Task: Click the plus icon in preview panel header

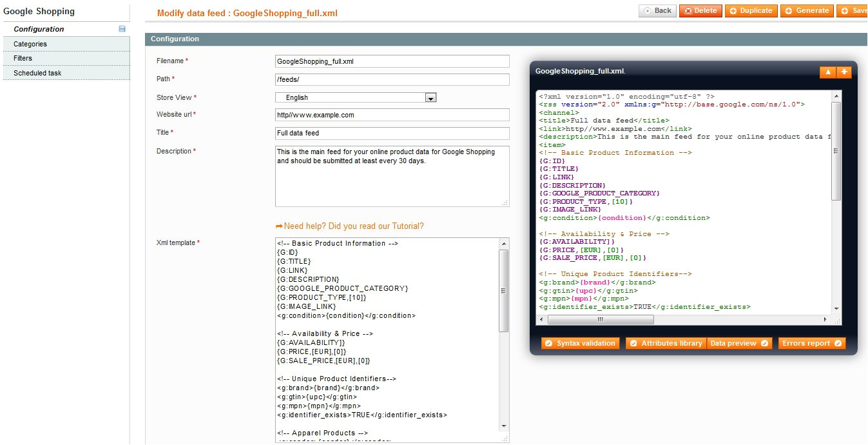Action: pos(844,72)
